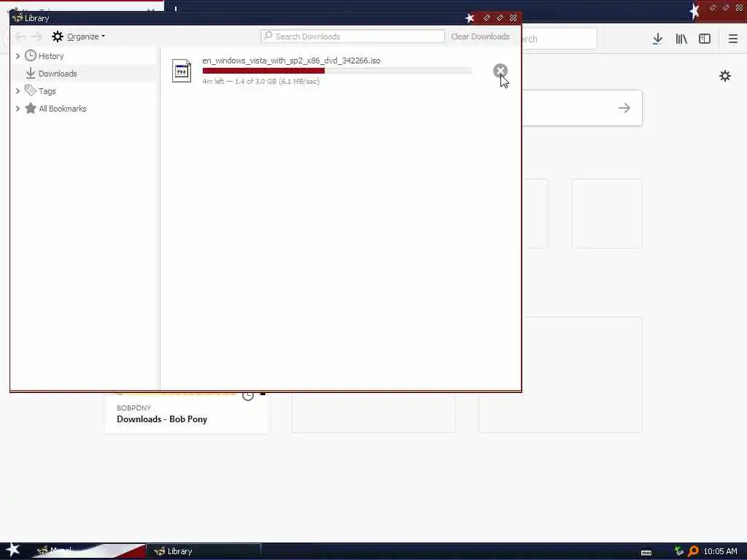Click the keyboard tray icon
Viewport: 747px width, 560px height.
(x=646, y=553)
